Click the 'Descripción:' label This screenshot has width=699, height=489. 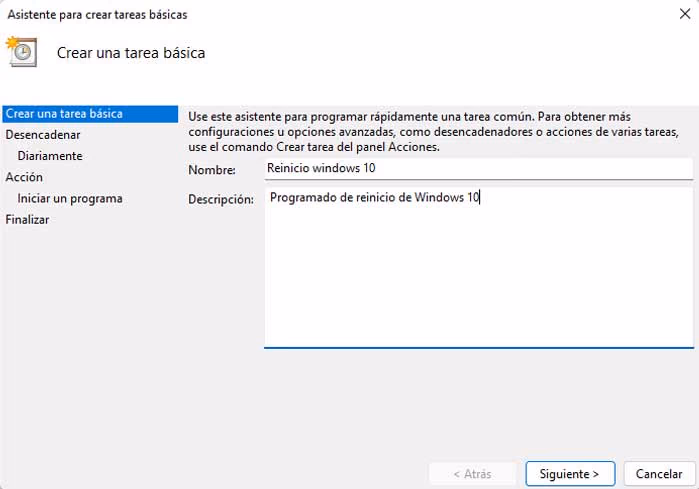[x=221, y=199]
